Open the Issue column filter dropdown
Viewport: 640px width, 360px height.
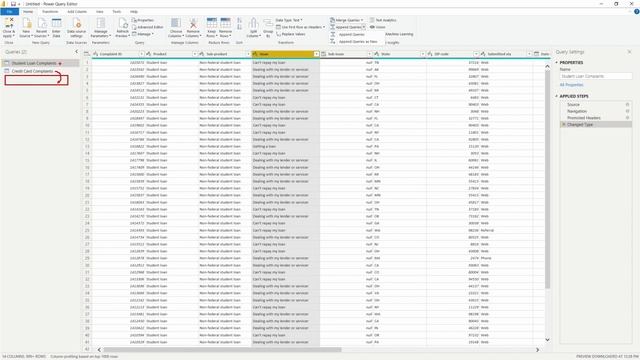click(316, 54)
